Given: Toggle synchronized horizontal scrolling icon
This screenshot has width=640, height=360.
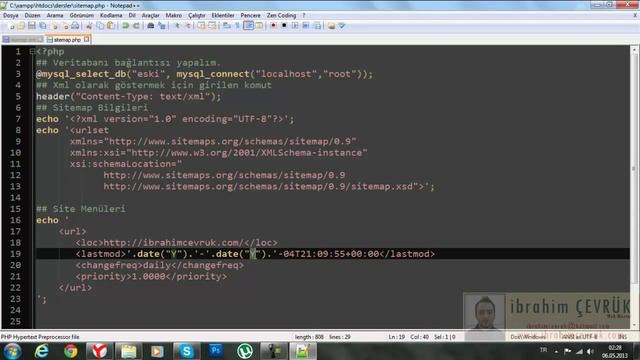Looking at the screenshot, I should 212,26.
